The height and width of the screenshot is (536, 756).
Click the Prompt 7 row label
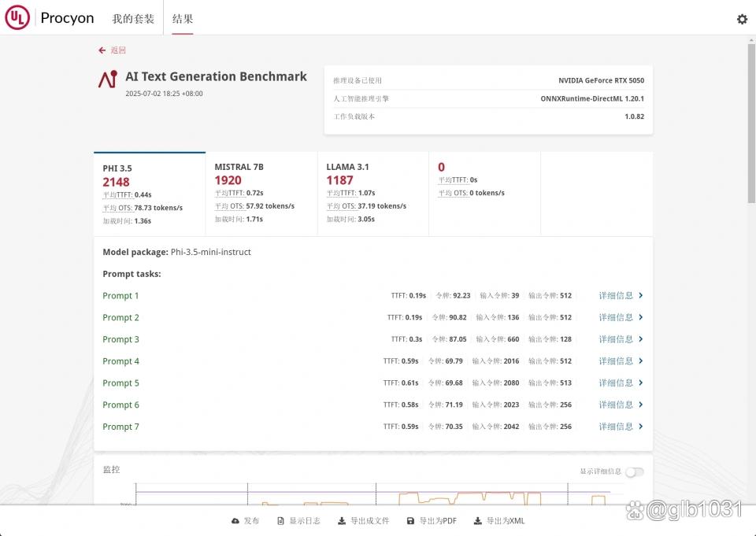click(120, 427)
